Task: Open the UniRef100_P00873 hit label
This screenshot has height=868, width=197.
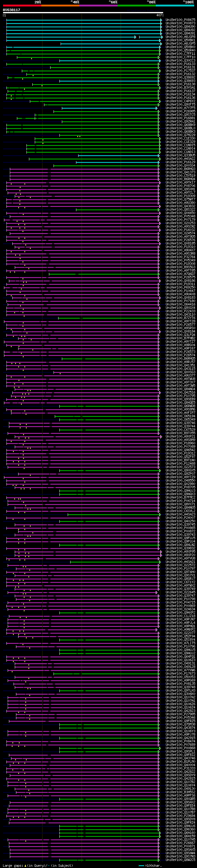Action: (180, 23)
